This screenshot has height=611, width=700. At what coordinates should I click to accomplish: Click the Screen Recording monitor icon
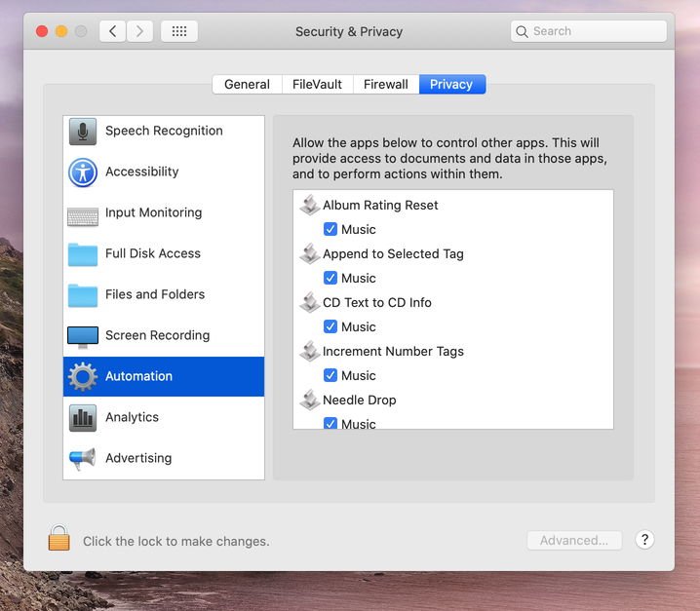(83, 337)
